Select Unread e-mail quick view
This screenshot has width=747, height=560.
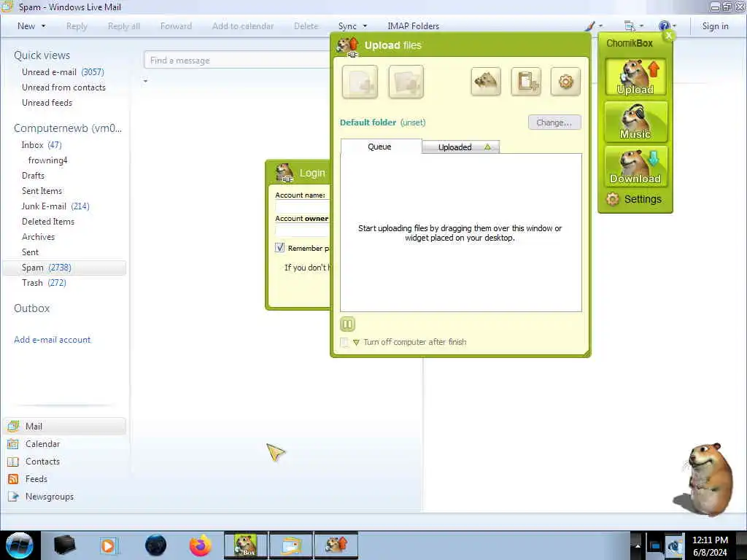pyautogui.click(x=63, y=72)
